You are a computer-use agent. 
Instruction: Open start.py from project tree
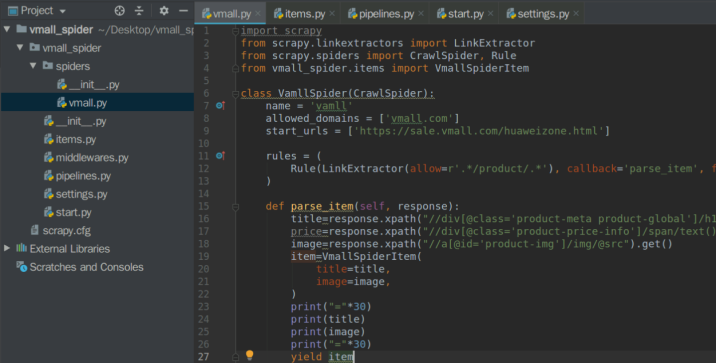click(67, 213)
